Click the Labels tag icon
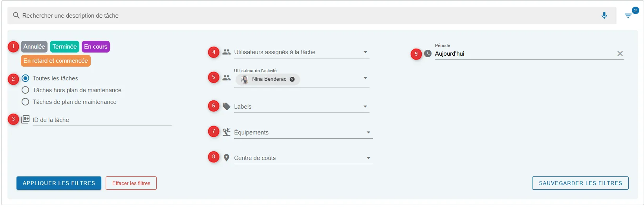Viewport: 644px width, 207px height. (227, 106)
